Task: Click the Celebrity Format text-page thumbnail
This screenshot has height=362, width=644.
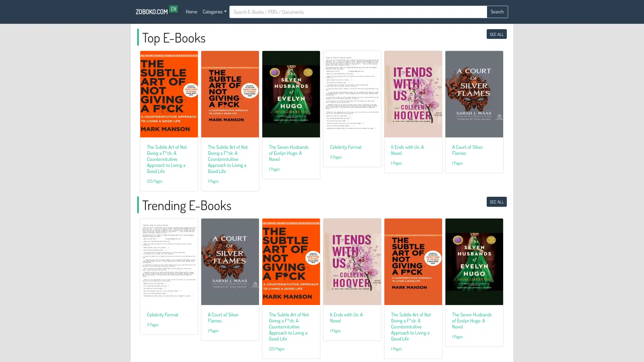Action: tap(352, 94)
